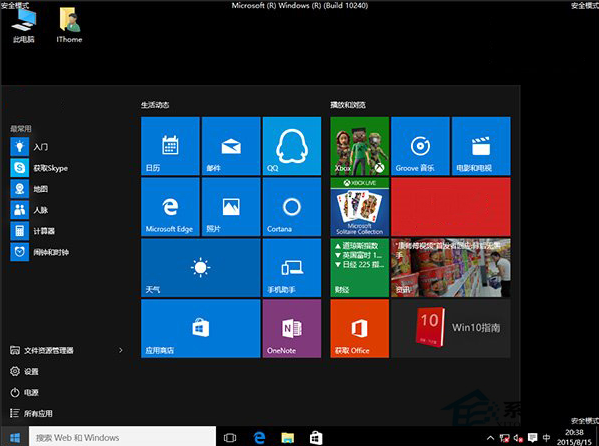Open the Photos (照片) tile
Image resolution: width=599 pixels, height=446 pixels.
(231, 207)
